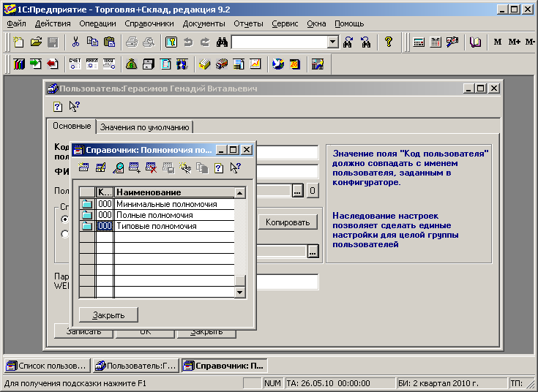Click the СЧЕТ invoice icon
The width and height of the screenshot is (538, 392).
pos(75,64)
